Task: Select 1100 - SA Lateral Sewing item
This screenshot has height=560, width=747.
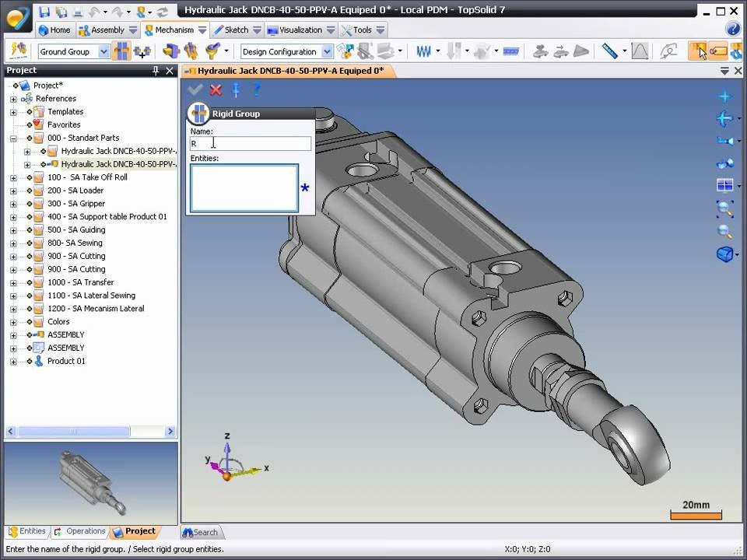Action: point(92,296)
